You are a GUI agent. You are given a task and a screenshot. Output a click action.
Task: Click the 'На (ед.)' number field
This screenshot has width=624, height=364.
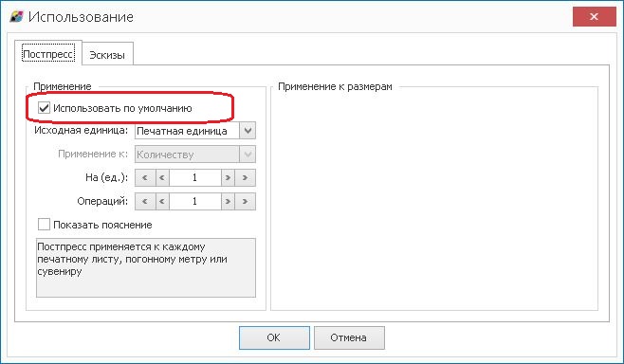(195, 178)
